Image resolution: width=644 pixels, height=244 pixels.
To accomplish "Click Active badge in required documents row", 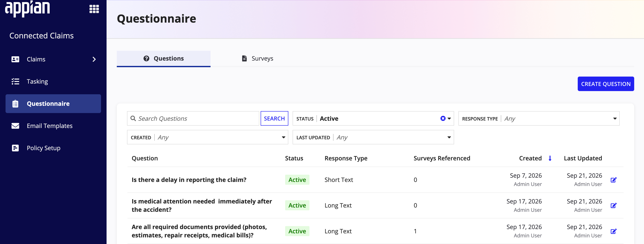I will (x=297, y=231).
